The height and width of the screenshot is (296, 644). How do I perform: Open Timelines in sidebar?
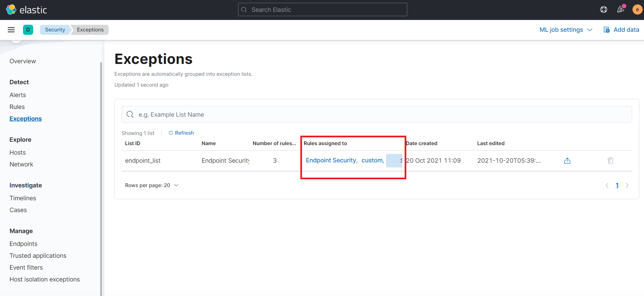[x=23, y=198]
